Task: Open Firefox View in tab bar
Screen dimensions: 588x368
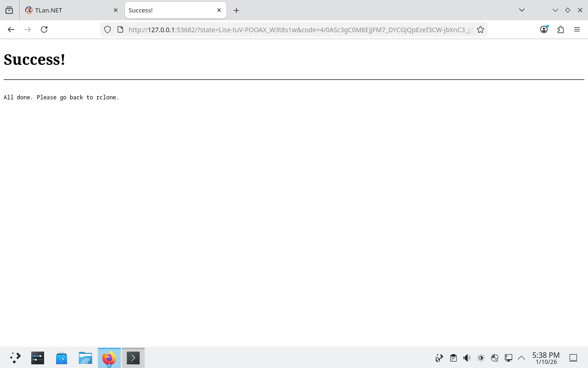Action: point(9,10)
